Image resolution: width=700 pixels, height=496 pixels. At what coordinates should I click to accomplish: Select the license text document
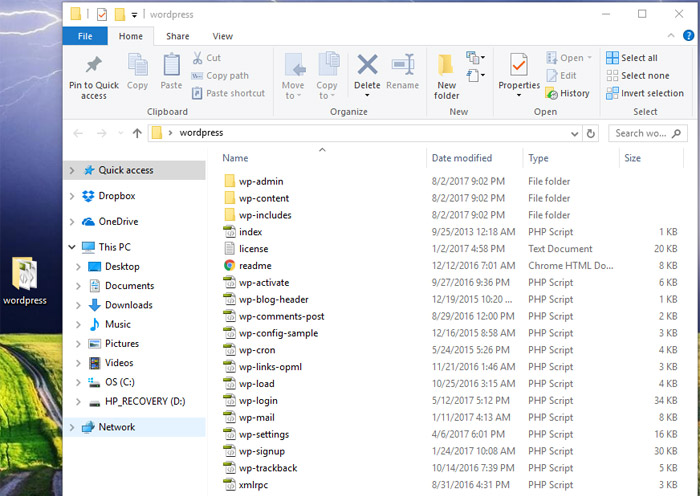[x=254, y=249]
